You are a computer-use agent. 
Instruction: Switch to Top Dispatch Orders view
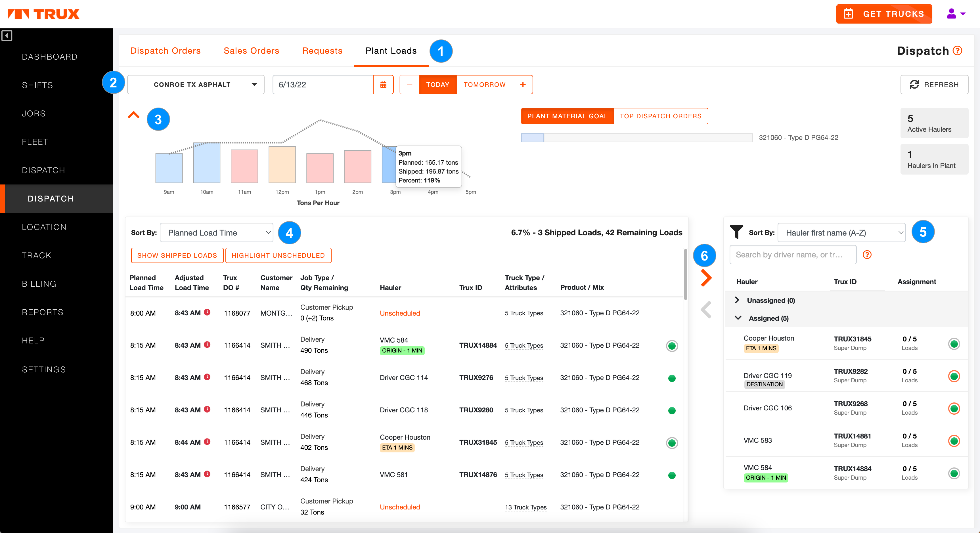[x=660, y=116]
